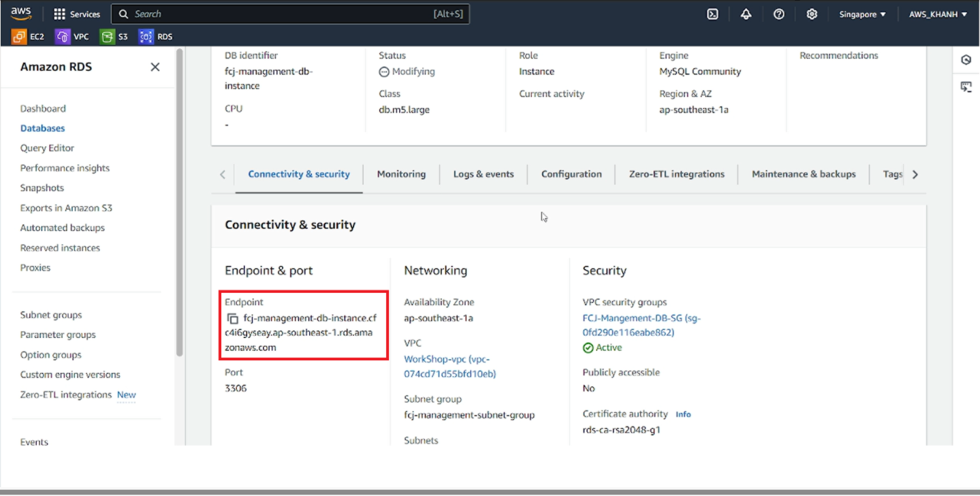Open the settings gear icon
The height and width of the screenshot is (496, 980).
coord(812,14)
